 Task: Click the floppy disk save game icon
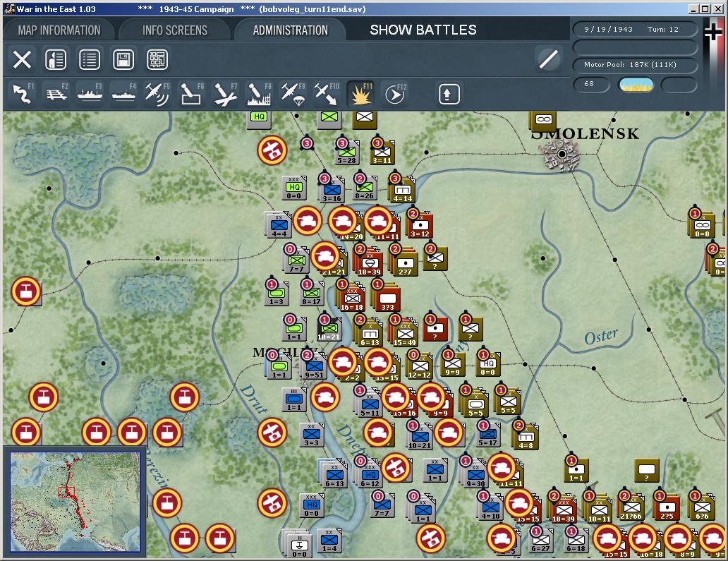coord(123,60)
